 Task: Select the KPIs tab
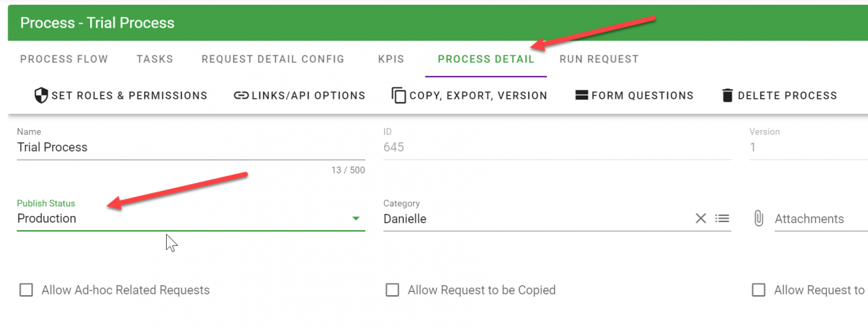click(x=391, y=59)
